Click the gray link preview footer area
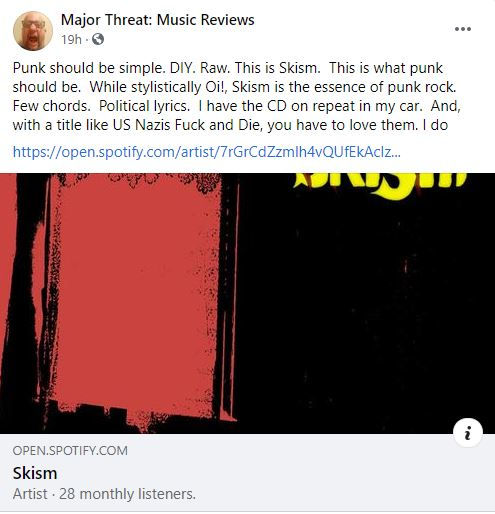The image size is (495, 514). pyautogui.click(x=247, y=473)
